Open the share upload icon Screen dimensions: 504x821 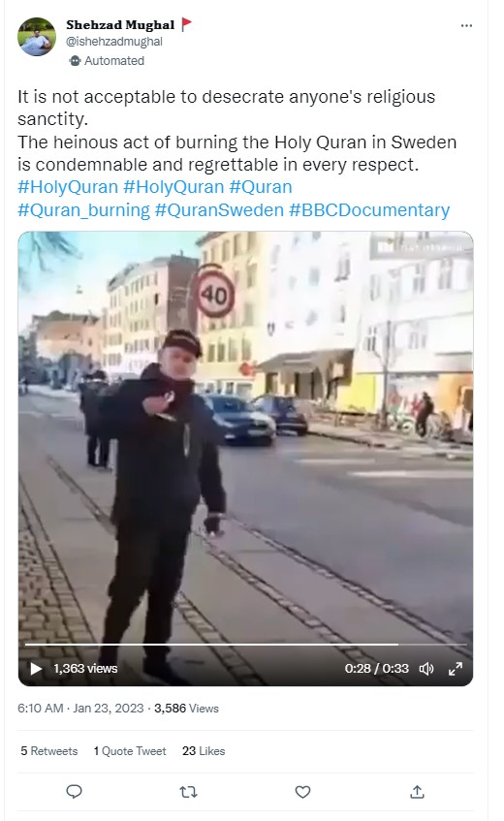(x=417, y=792)
